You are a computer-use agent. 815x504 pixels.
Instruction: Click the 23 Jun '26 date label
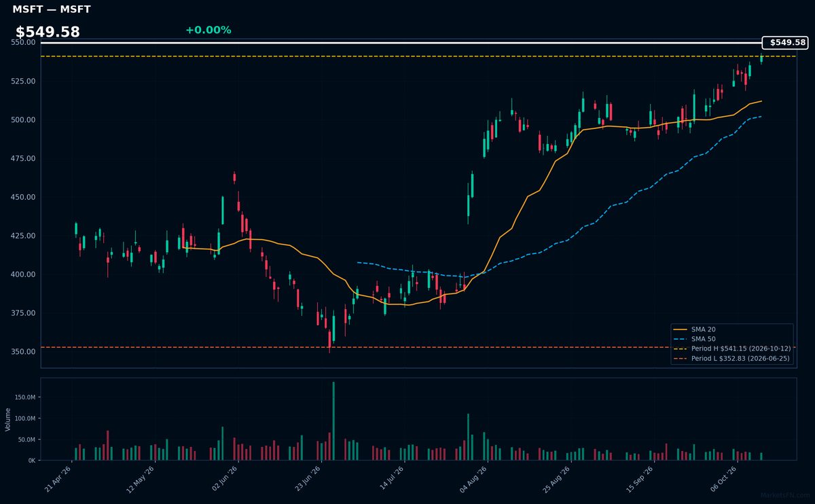click(309, 480)
